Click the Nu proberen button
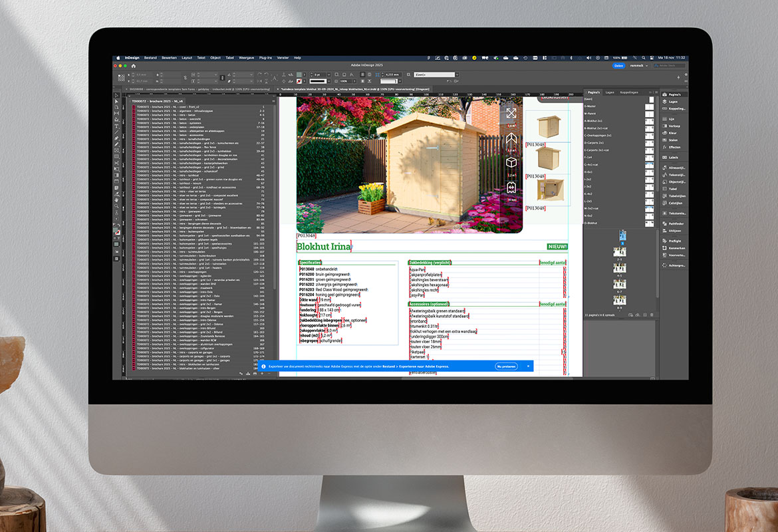 tap(506, 366)
